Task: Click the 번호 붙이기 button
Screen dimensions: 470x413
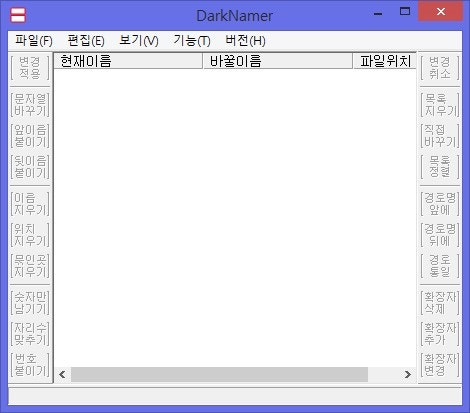Action: 30,365
